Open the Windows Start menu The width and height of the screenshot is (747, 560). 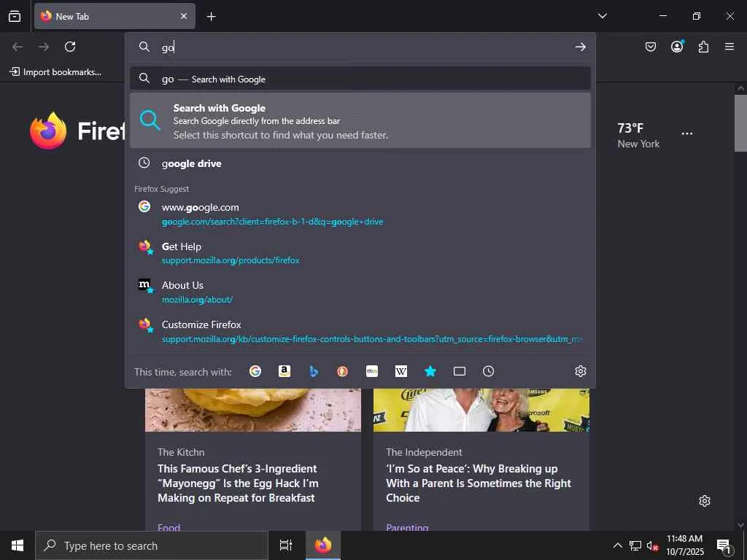tap(18, 545)
